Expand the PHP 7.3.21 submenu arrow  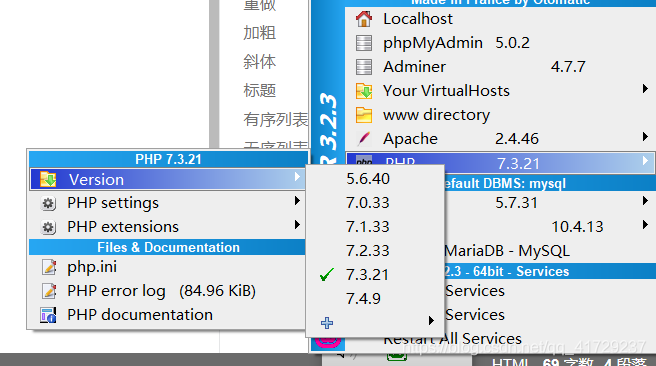coord(645,160)
